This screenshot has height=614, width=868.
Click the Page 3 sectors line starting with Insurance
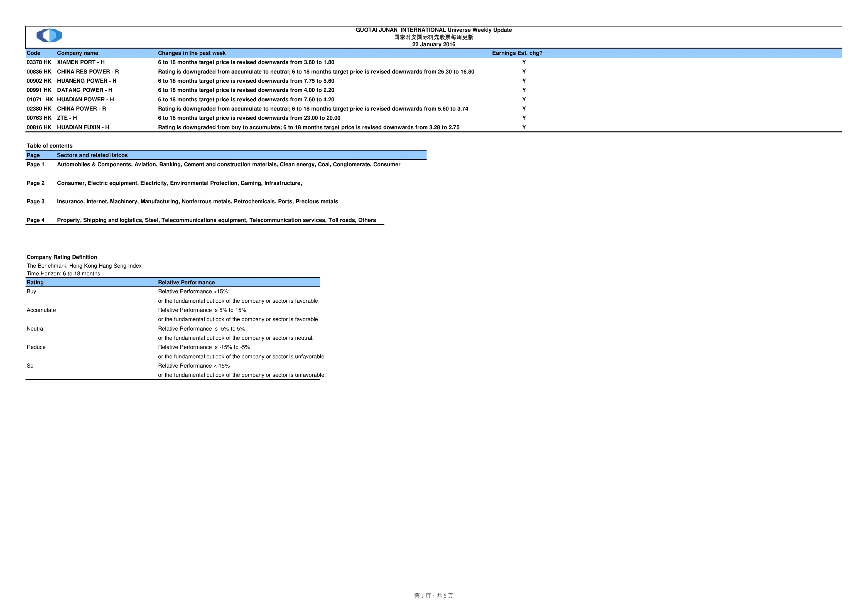[x=197, y=202]
